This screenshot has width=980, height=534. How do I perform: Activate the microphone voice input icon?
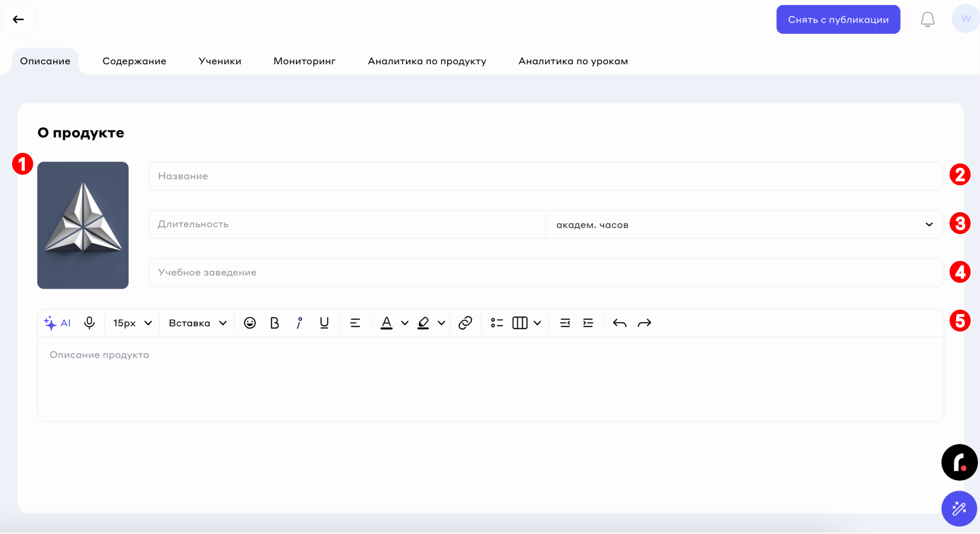click(x=90, y=323)
